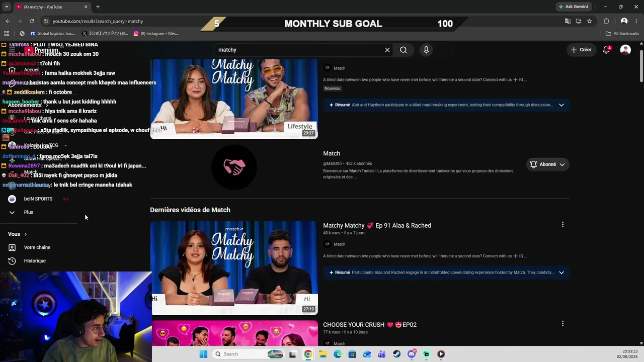Switch to the matchy - YouTube tab
Viewport: 644px width, 362px height.
(x=52, y=7)
